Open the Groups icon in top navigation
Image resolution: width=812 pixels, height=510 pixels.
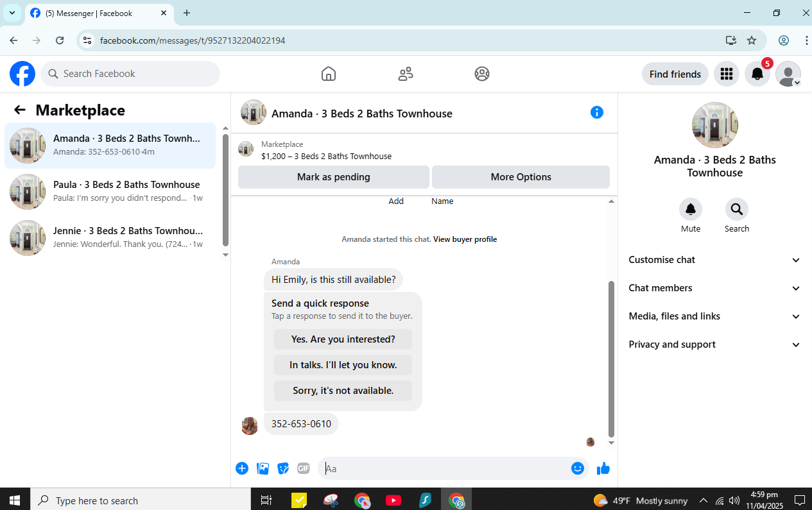tap(482, 74)
